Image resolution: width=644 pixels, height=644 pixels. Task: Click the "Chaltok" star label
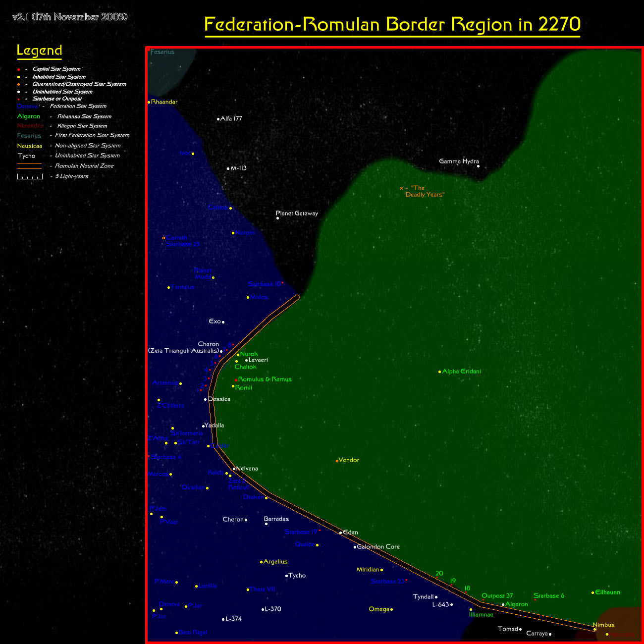tap(245, 367)
